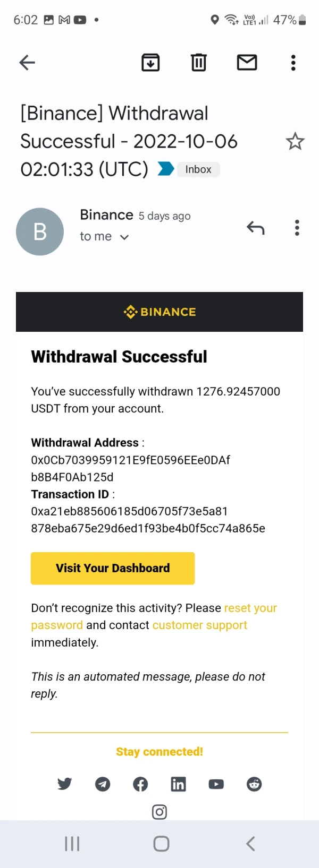Image resolution: width=319 pixels, height=868 pixels.
Task: Open the Reddit community icon
Action: pyautogui.click(x=254, y=784)
